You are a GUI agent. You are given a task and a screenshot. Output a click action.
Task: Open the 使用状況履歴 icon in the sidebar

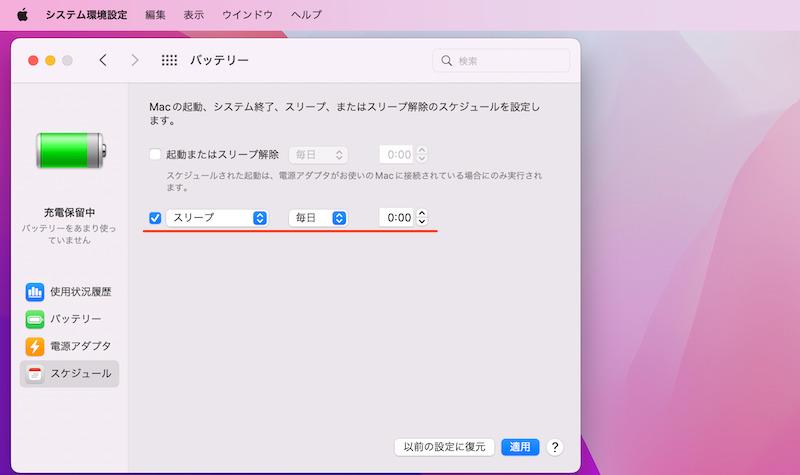tap(35, 292)
